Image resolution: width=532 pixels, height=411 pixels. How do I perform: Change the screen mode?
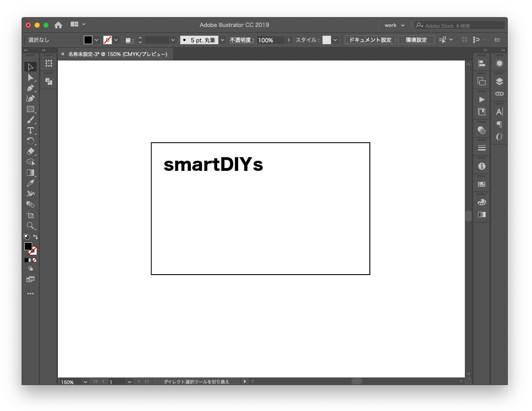click(x=30, y=279)
